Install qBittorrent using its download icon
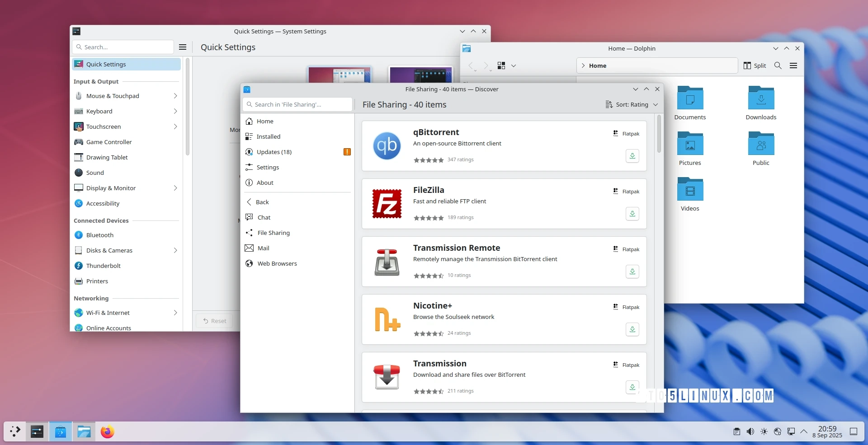 (632, 156)
